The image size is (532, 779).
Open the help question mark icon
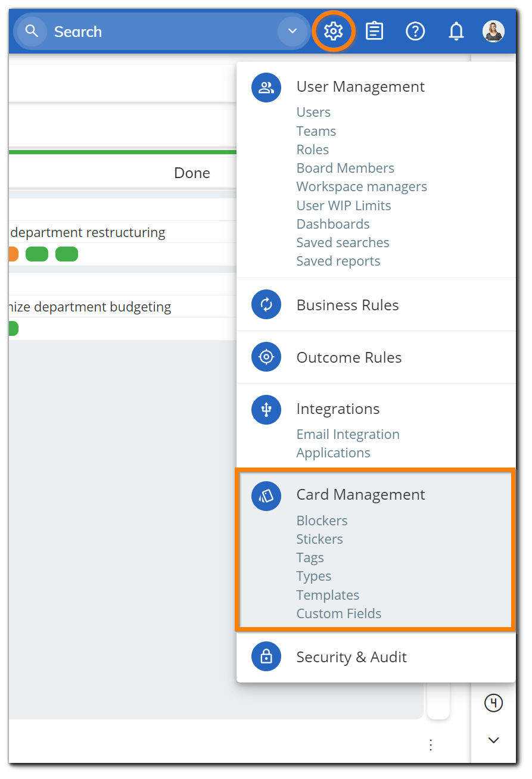[x=415, y=31]
